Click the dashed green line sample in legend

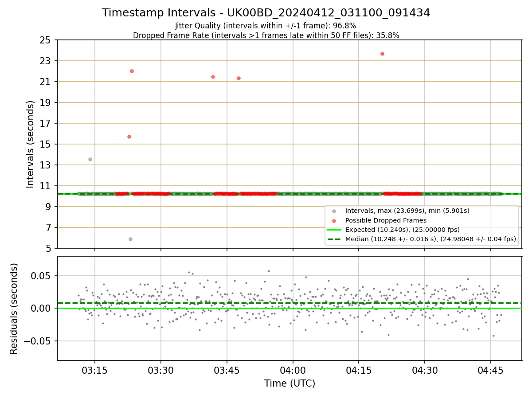click(x=334, y=239)
